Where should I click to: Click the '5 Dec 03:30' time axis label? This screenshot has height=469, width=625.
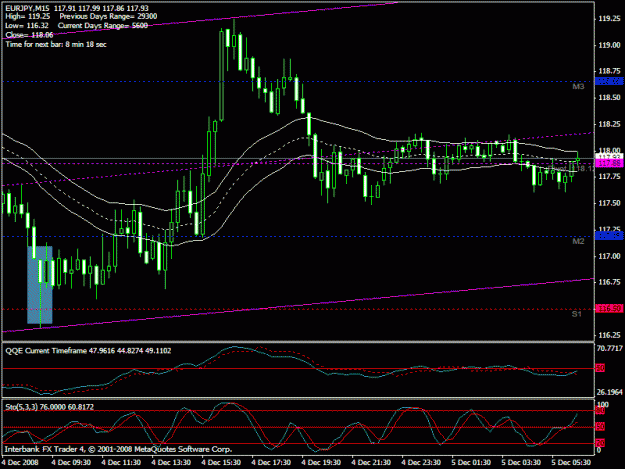521,462
